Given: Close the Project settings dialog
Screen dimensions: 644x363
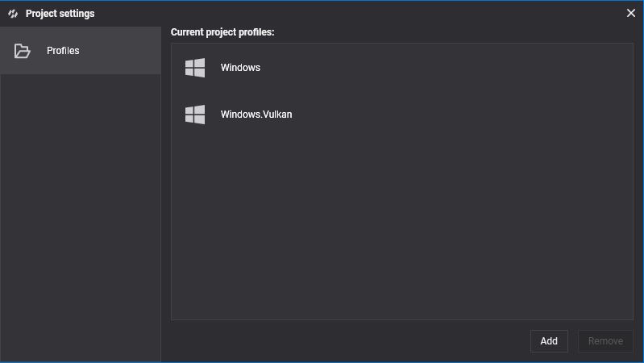Looking at the screenshot, I should [631, 13].
